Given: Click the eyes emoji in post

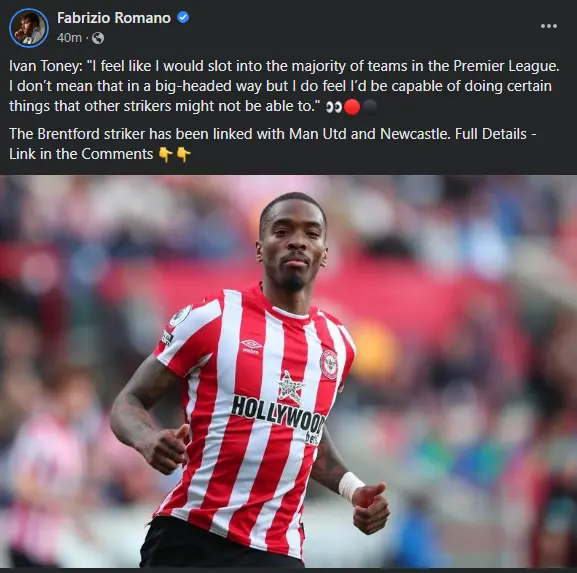Looking at the screenshot, I should click(x=334, y=107).
